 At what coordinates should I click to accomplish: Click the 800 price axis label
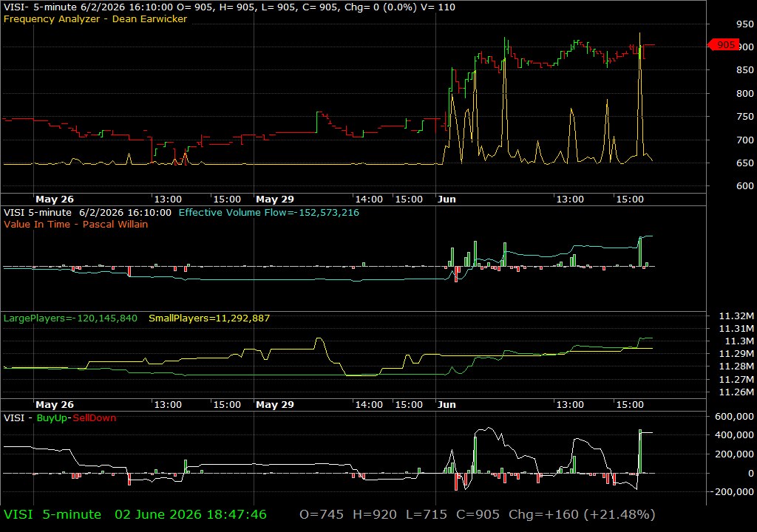(745, 94)
